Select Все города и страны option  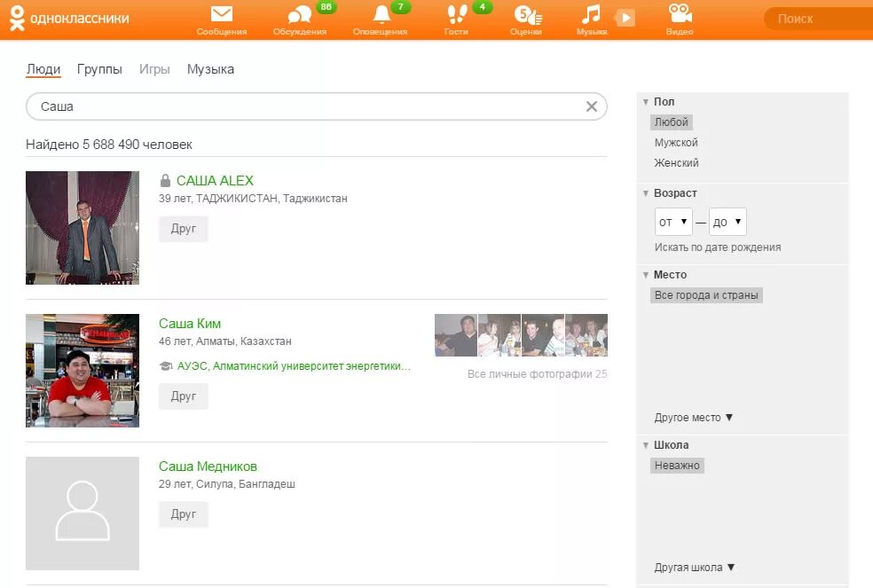pyautogui.click(x=706, y=295)
